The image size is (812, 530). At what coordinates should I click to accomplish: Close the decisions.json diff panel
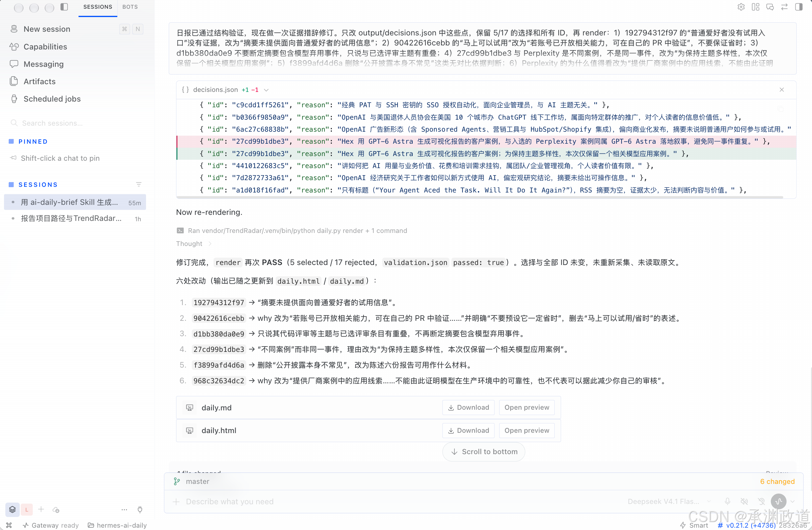(782, 90)
